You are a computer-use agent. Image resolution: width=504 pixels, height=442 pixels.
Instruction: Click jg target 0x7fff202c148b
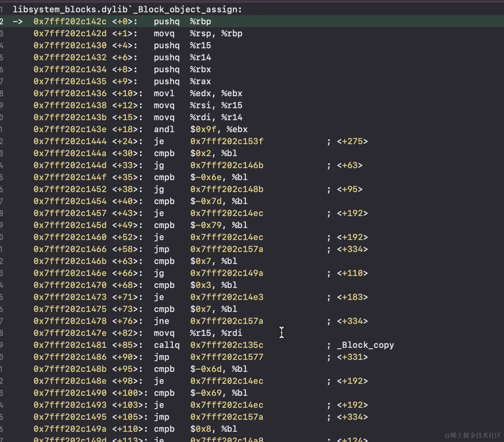(x=227, y=189)
